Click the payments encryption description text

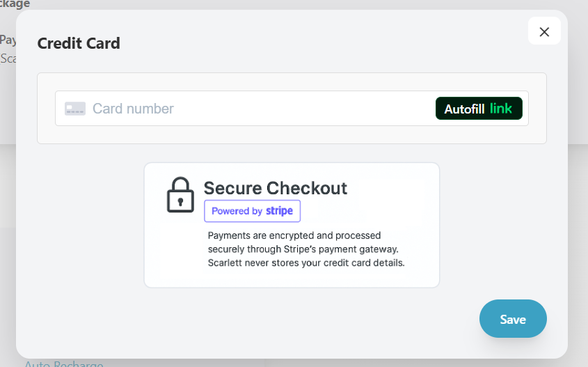pyautogui.click(x=305, y=249)
